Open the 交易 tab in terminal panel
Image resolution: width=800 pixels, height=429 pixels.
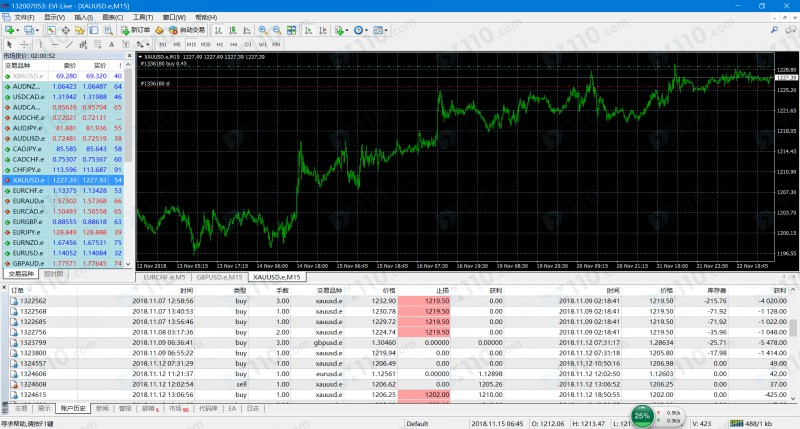[21, 408]
